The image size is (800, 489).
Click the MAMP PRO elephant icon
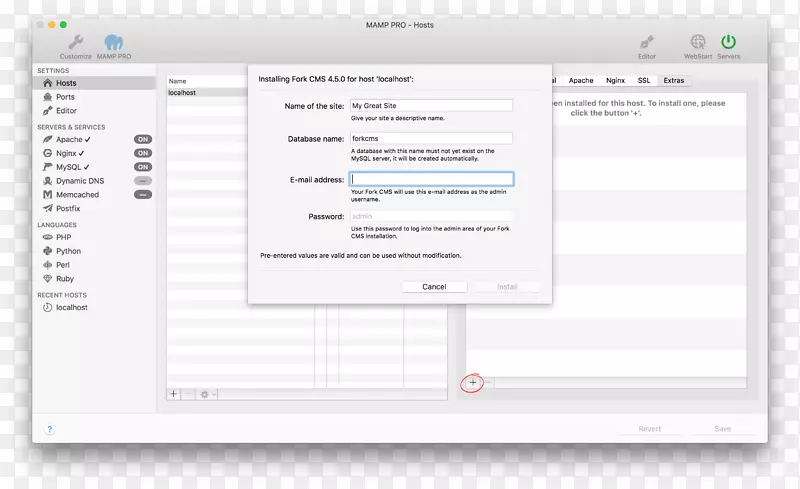tap(114, 42)
